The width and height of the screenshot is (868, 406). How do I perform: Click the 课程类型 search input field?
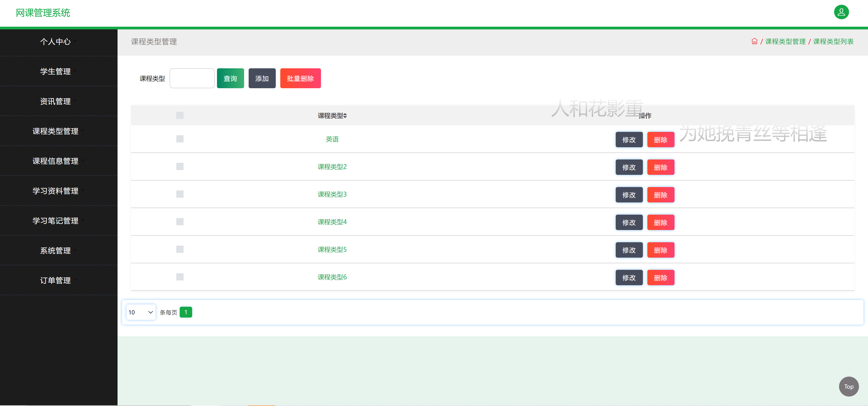click(x=192, y=78)
